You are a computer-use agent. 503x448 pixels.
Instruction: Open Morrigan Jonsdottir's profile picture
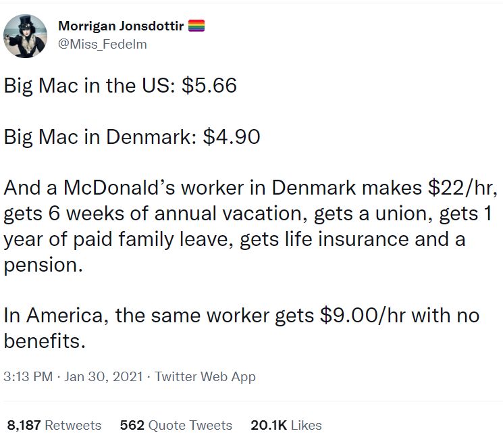click(x=26, y=35)
